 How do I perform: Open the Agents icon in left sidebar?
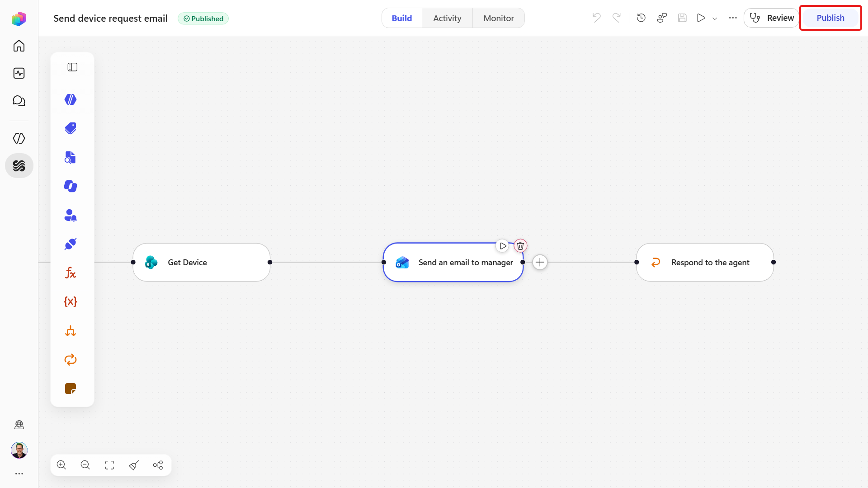pyautogui.click(x=19, y=138)
